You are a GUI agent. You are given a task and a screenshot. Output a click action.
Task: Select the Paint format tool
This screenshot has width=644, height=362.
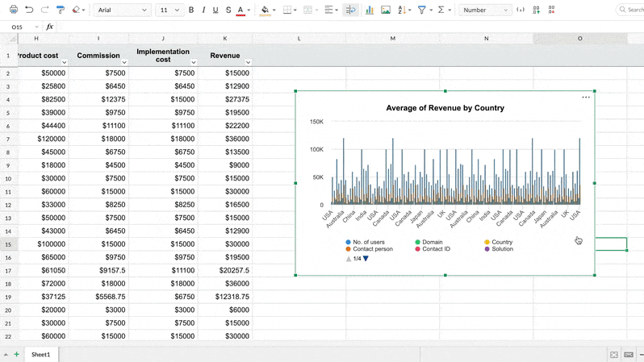(x=61, y=10)
